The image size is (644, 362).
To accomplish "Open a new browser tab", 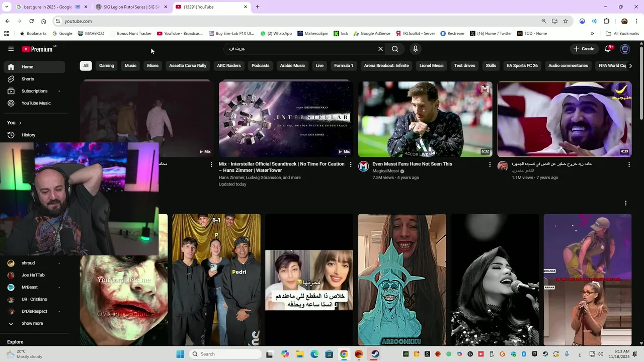I will pyautogui.click(x=258, y=7).
